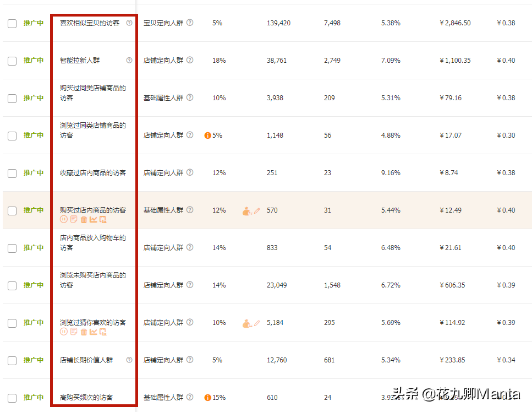Viewport: 532px width, 412px height.
Task: Open audience name 浏览未购买店内商品的访客
Action: tap(93, 280)
